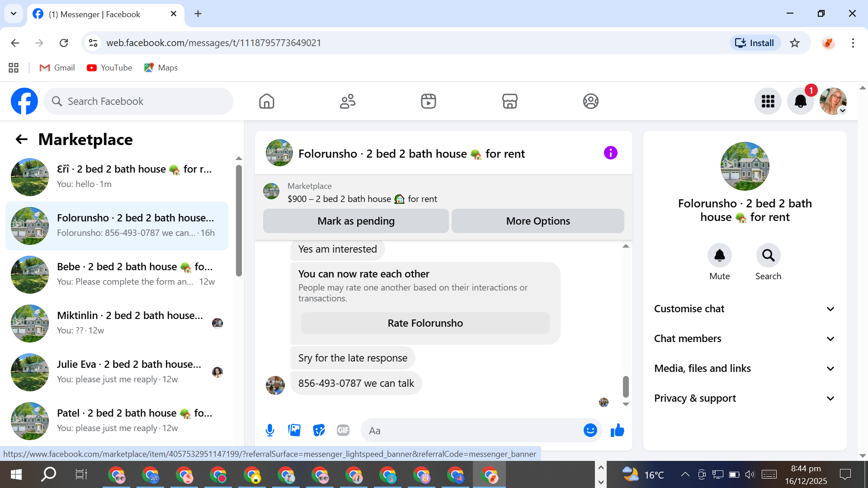The width and height of the screenshot is (868, 488).
Task: Open the Groups icon in navigation
Action: pos(590,101)
